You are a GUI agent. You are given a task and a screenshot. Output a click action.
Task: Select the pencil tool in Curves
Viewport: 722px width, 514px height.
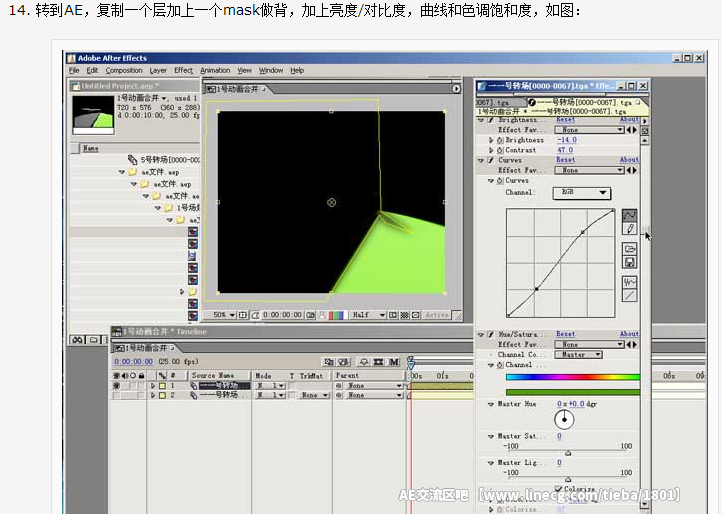tap(630, 230)
